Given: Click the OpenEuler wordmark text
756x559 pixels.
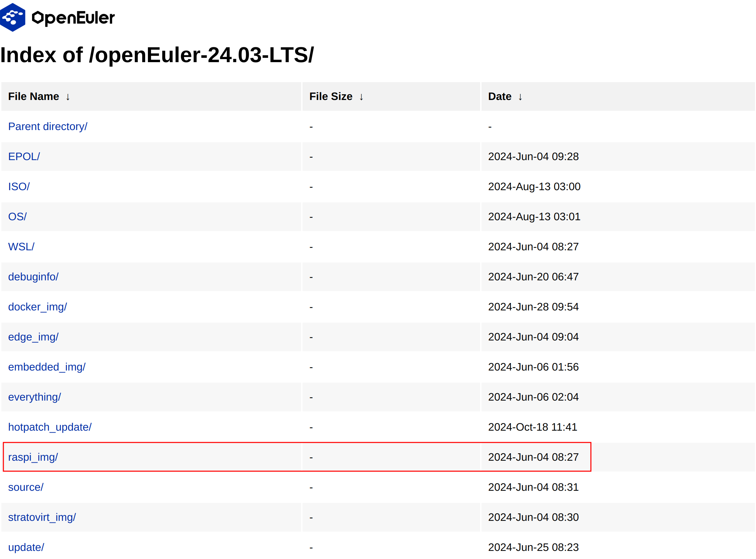Looking at the screenshot, I should click(x=73, y=18).
